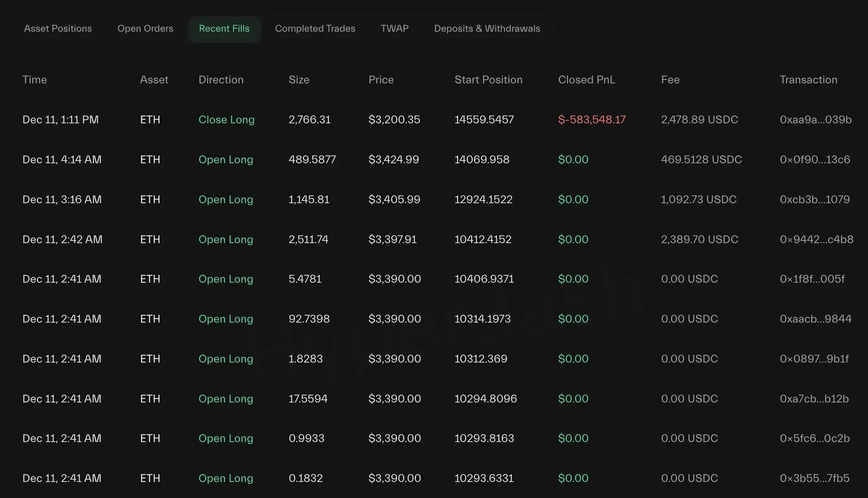View transaction 0x9442...c4b8
Image resolution: width=868 pixels, height=498 pixels.
coord(816,239)
